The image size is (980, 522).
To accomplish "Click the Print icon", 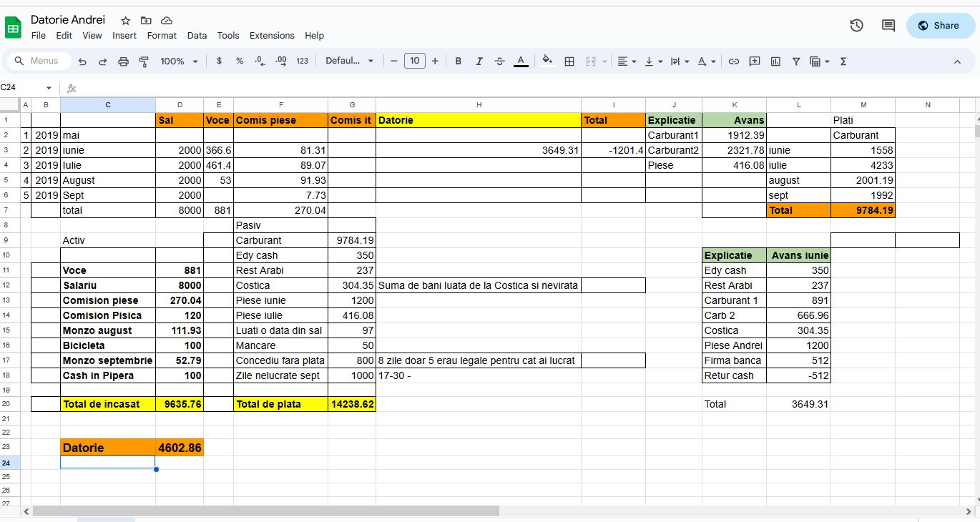I will 123,61.
